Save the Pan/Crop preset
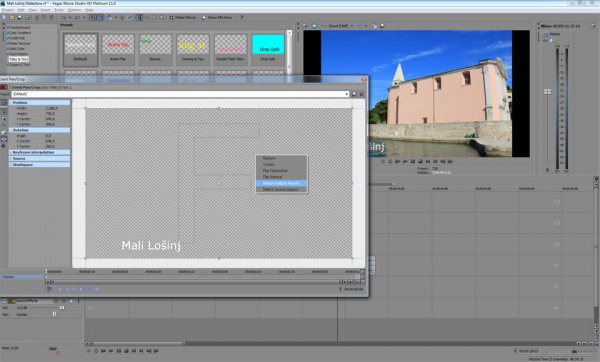 [x=354, y=94]
